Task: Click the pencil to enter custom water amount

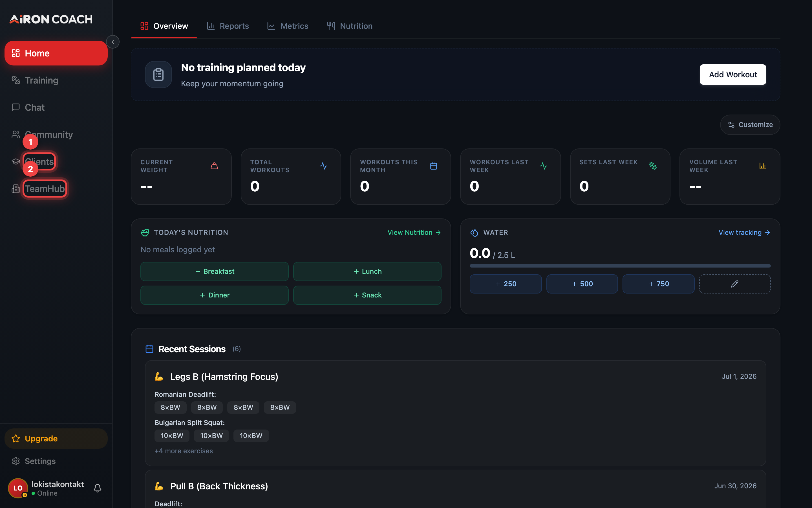Action: [735, 284]
